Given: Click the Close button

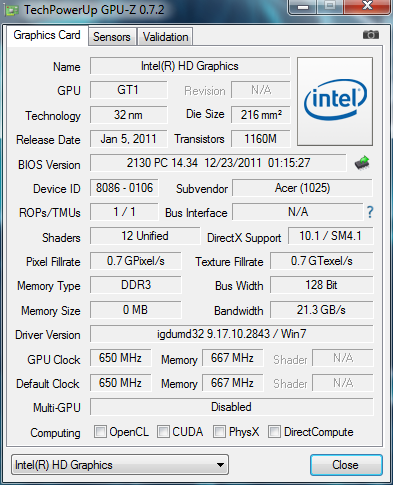Looking at the screenshot, I should point(346,465).
